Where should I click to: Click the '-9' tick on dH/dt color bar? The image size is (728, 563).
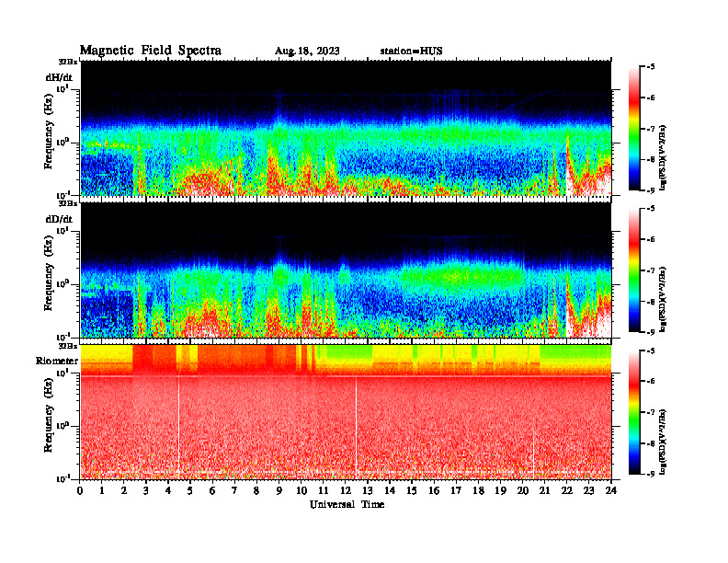coord(651,190)
